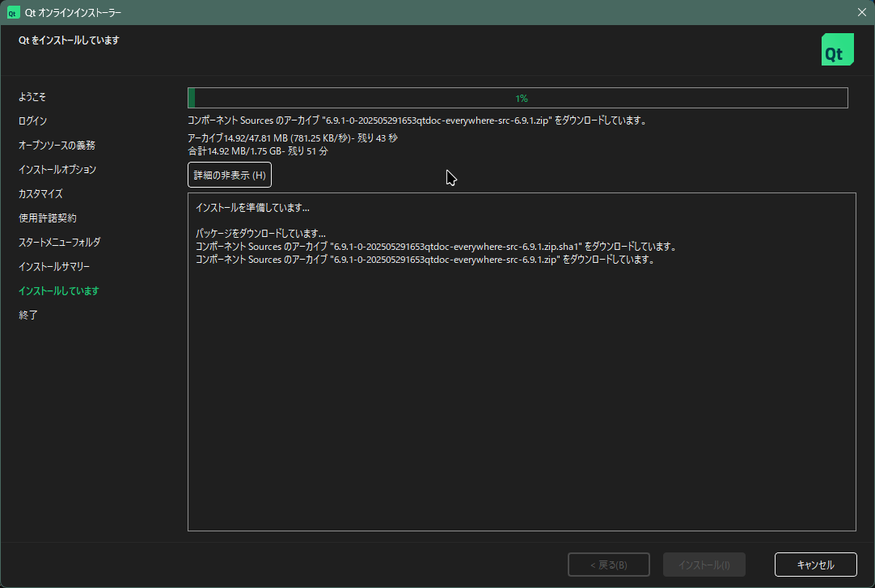Click the highlighted インストールしています step
This screenshot has height=588, width=875.
[x=58, y=291]
